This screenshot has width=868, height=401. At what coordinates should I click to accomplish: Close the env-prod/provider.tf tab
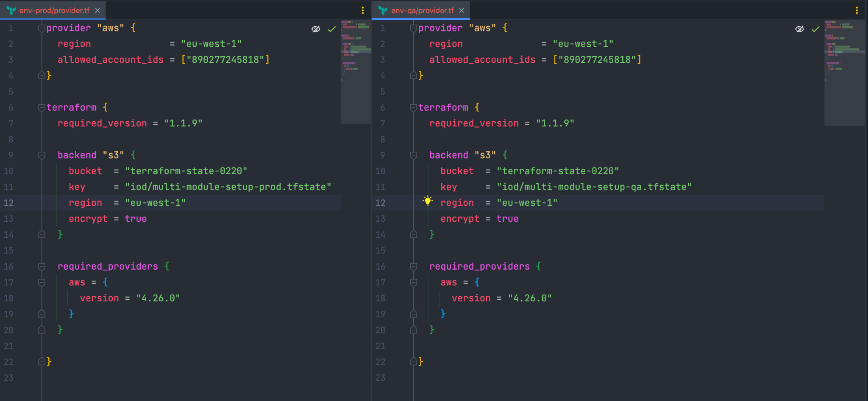coord(97,11)
